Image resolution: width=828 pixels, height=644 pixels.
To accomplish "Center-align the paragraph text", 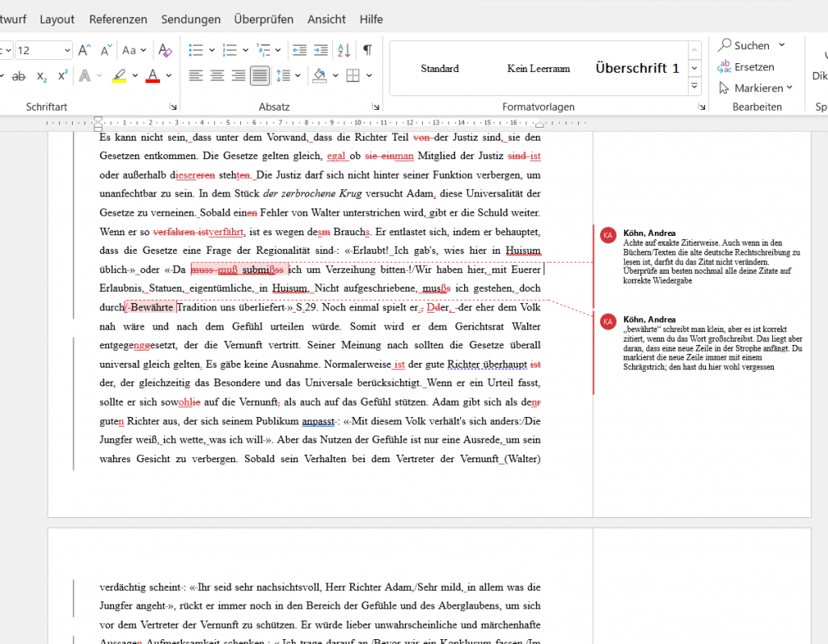I will 217,76.
